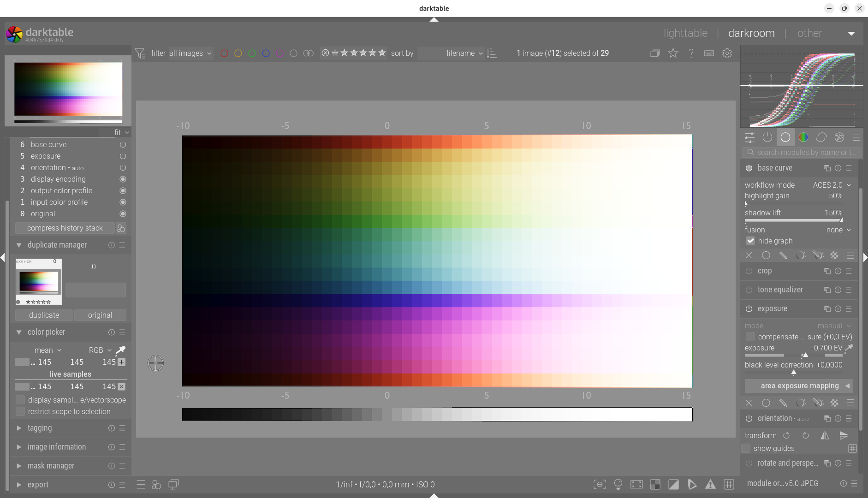Click the color picker eyedropper icon

(121, 350)
